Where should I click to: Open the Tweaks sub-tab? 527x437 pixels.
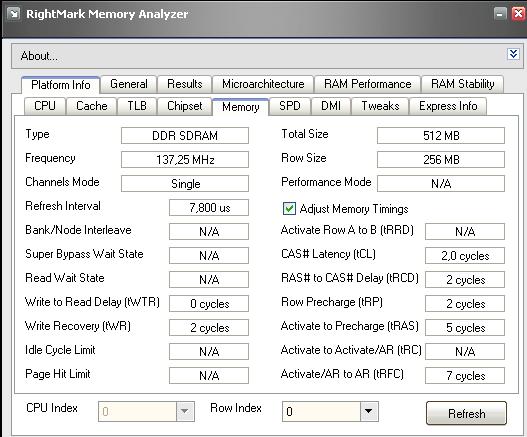pos(380,106)
